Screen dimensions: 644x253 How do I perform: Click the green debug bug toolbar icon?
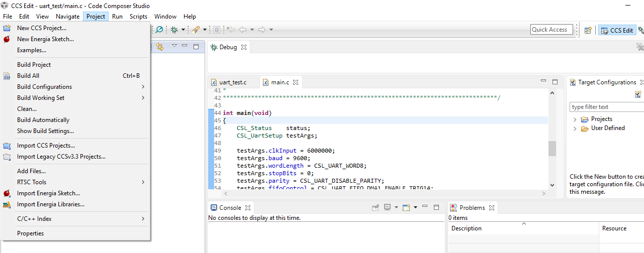click(174, 30)
